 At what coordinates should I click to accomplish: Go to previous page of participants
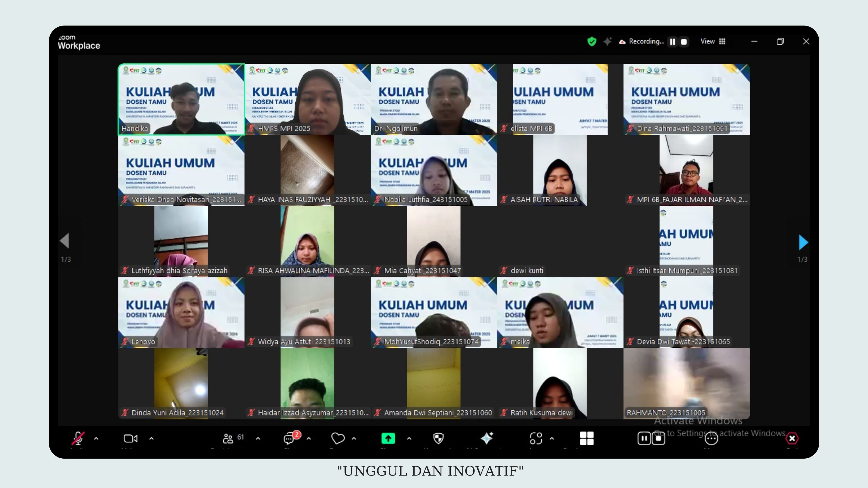click(64, 241)
